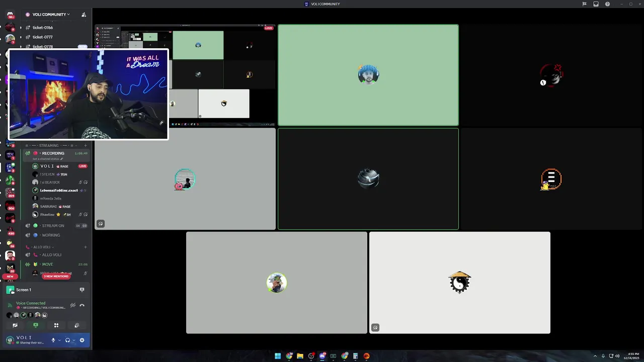Image resolution: width=644 pixels, height=362 pixels.
Task: Expand the VOLI COMMUNITY server menu
Action: point(51,15)
